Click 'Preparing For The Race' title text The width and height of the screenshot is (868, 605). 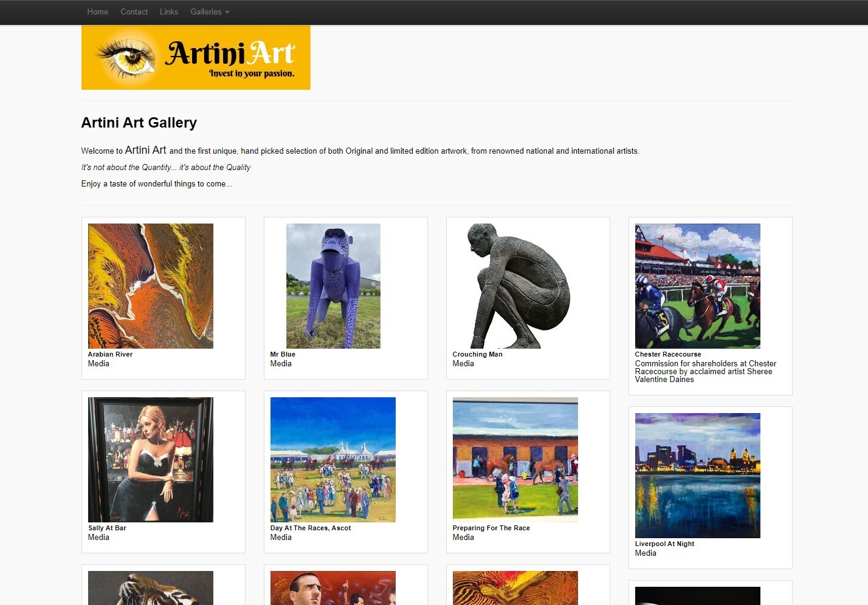tap(491, 528)
